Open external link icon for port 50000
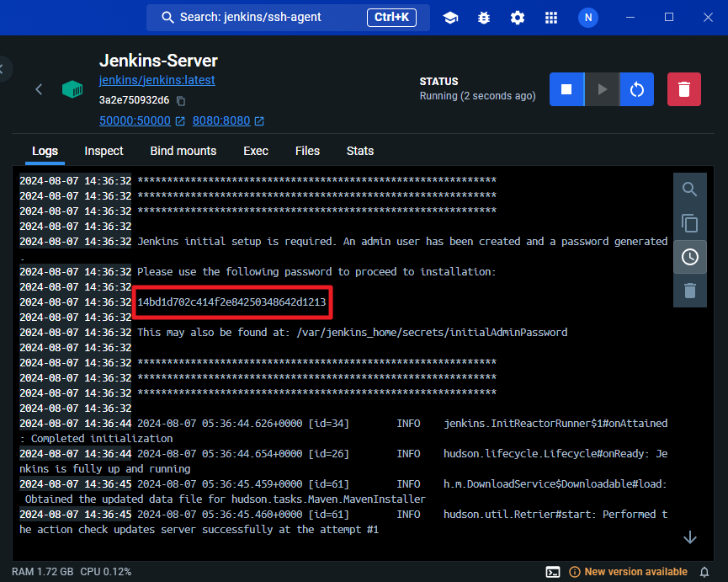The width and height of the screenshot is (728, 582). (180, 121)
